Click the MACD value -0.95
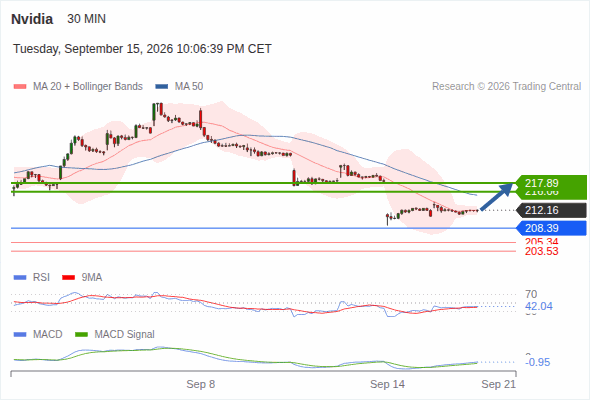The width and height of the screenshot is (590, 400). pos(537,362)
